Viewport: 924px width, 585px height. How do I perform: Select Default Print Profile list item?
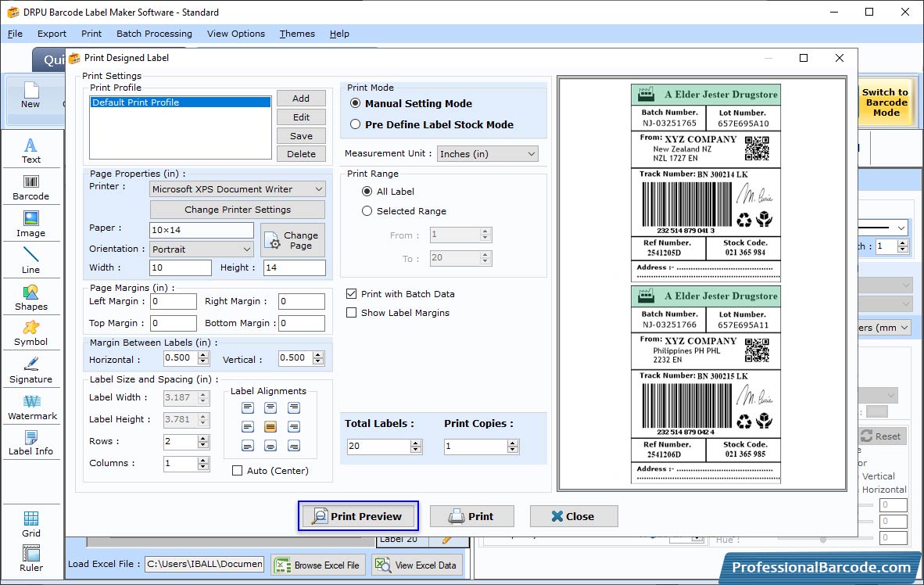[181, 102]
